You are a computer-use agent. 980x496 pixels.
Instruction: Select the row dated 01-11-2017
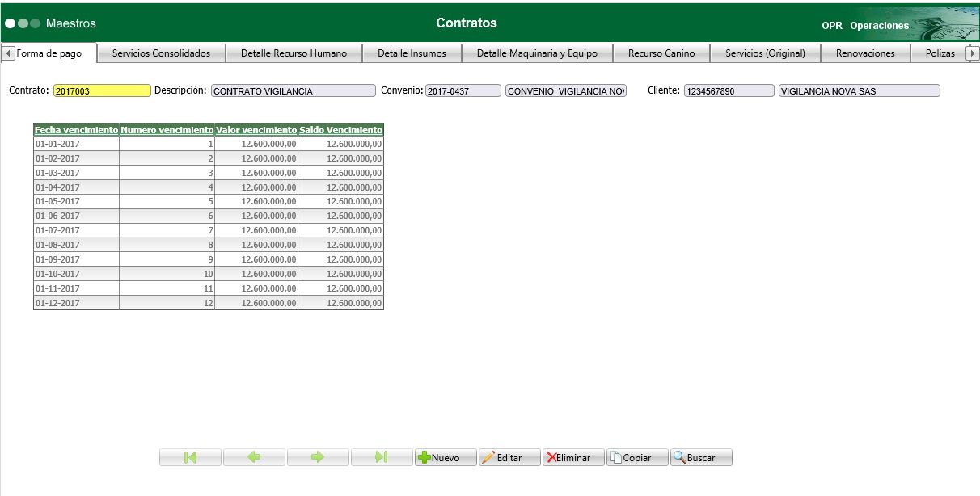[209, 288]
